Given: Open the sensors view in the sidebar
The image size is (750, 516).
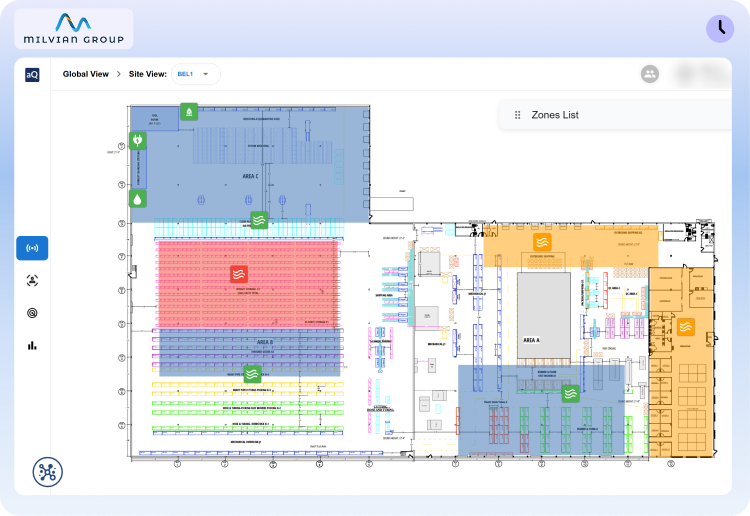Looking at the screenshot, I should [32, 248].
